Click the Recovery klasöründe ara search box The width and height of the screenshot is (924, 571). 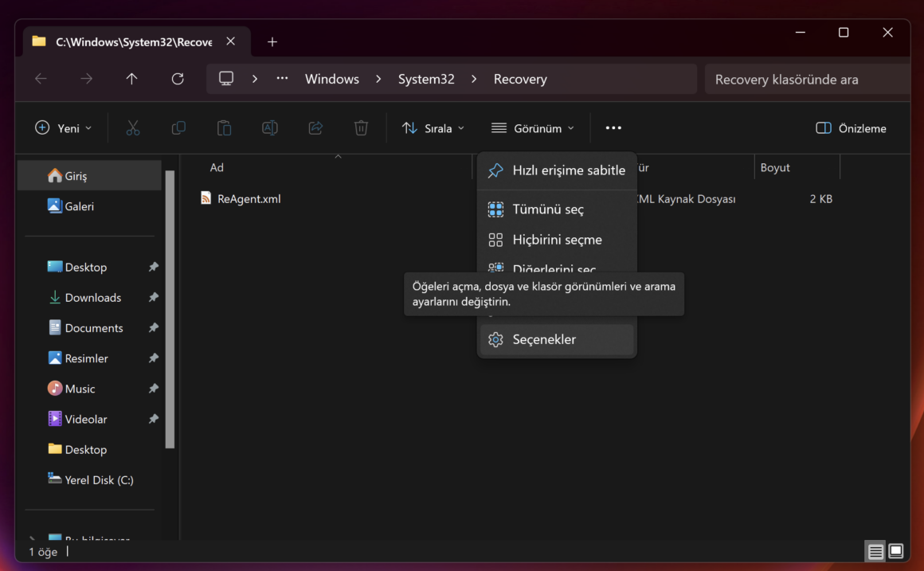(808, 79)
